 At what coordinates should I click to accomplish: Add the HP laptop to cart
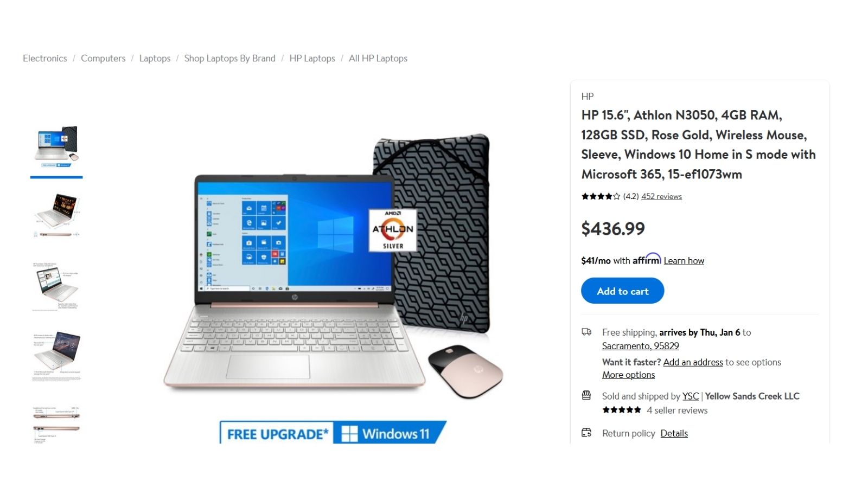pos(623,291)
